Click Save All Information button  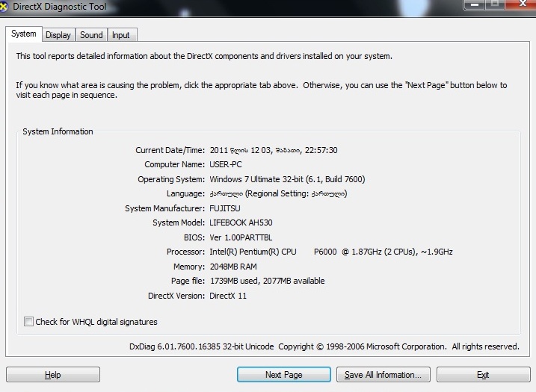coord(383,375)
